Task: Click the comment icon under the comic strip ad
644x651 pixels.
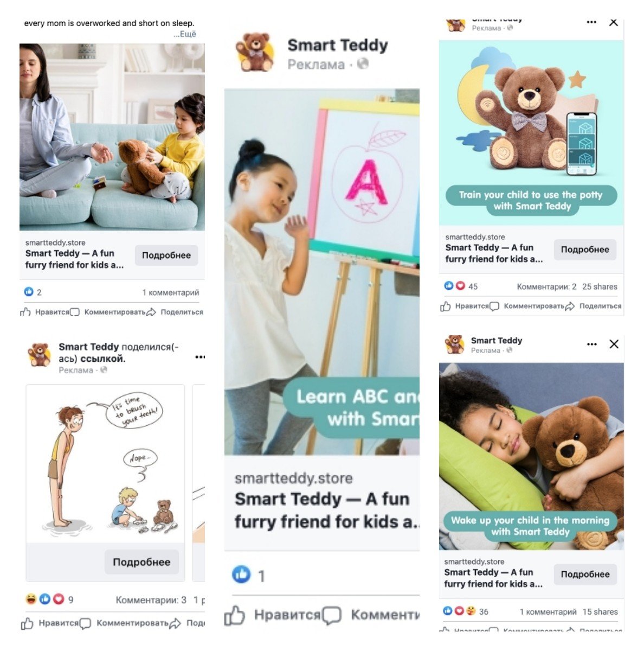Action: [85, 624]
